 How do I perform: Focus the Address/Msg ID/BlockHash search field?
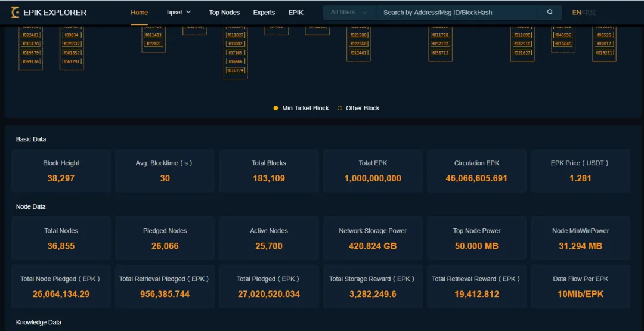coord(456,13)
